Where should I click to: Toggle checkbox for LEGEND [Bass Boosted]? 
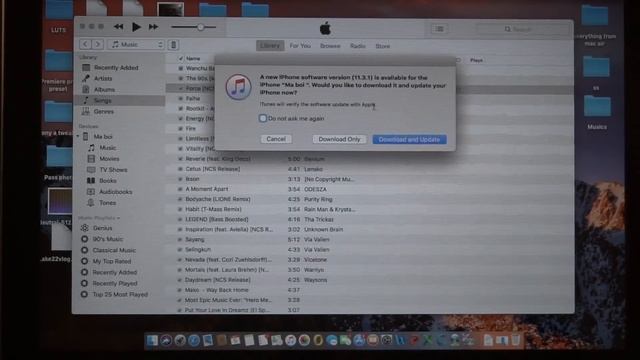(x=180, y=220)
